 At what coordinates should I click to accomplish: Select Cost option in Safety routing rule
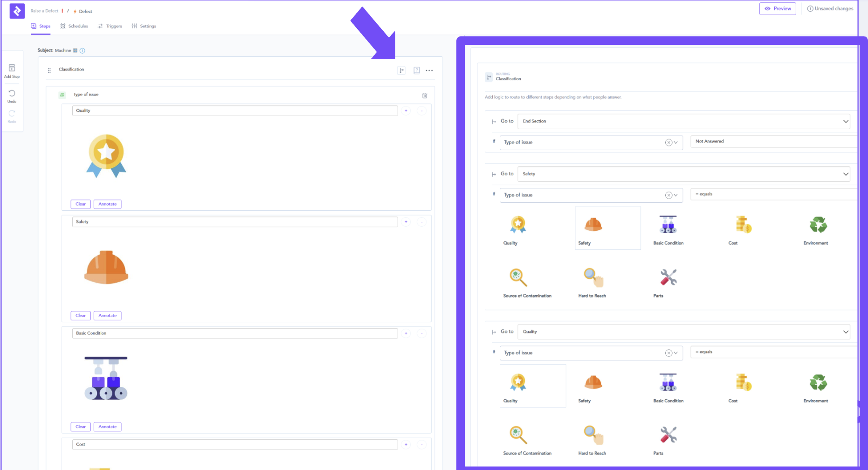pos(743,229)
